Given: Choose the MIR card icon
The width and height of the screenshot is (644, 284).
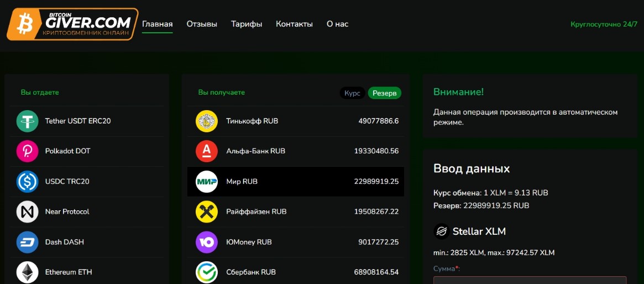Looking at the screenshot, I should point(207,182).
